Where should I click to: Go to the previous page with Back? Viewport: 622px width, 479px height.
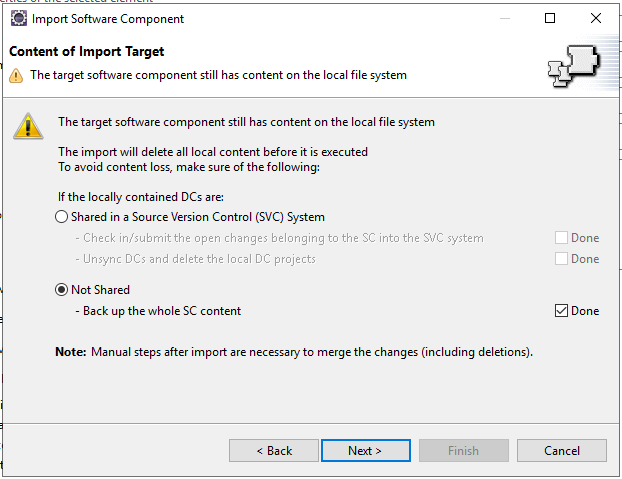[274, 451]
